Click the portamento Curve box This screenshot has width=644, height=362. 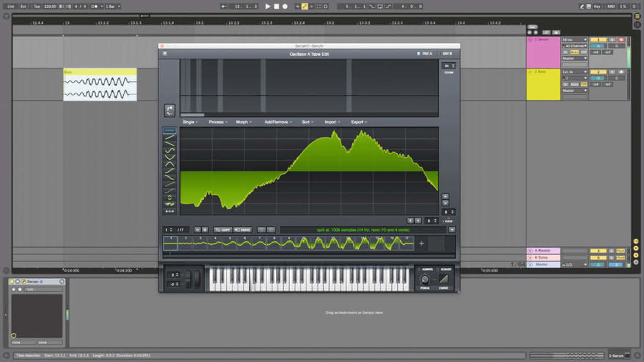[x=444, y=279]
